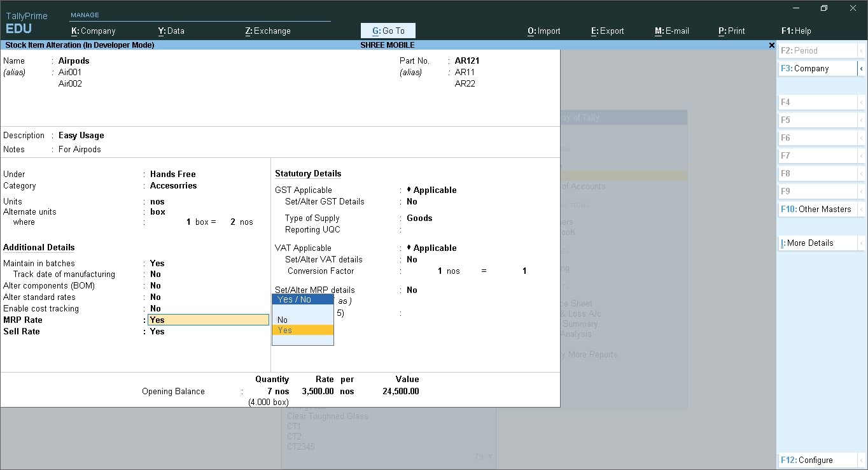868x470 pixels.
Task: Select Yes in the Yes/No dropdown list
Action: pyautogui.click(x=284, y=330)
